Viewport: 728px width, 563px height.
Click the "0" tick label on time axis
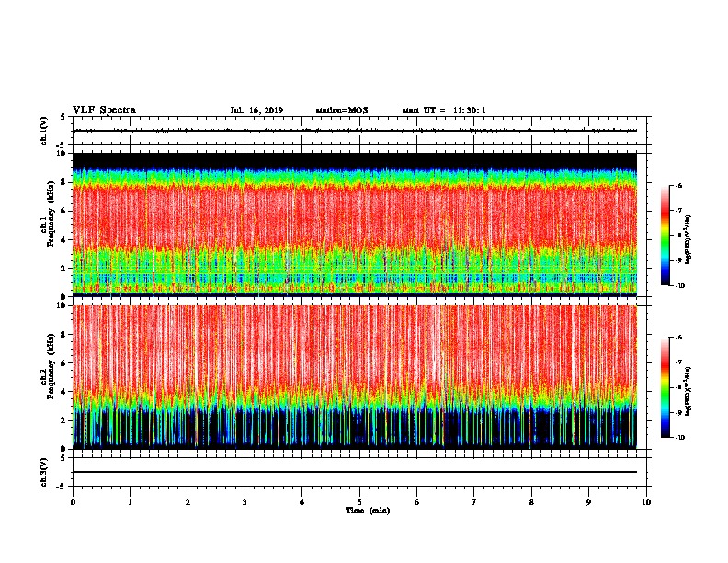(73, 501)
